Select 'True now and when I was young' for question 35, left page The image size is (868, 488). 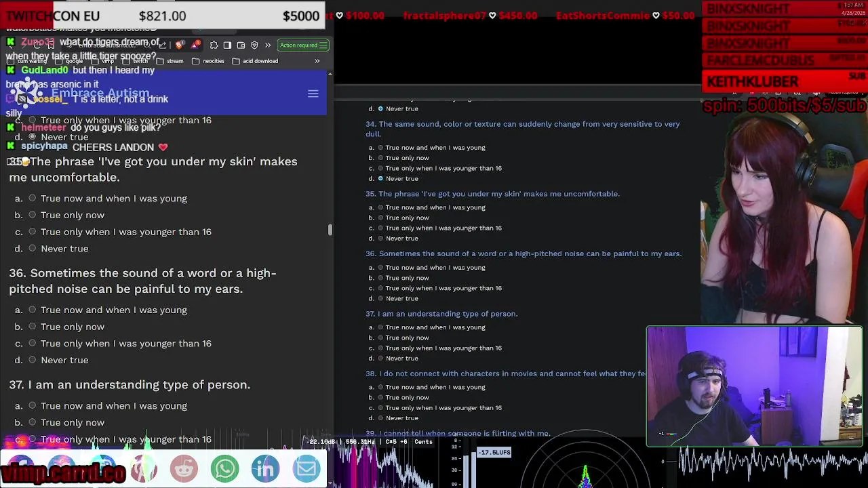click(x=32, y=199)
